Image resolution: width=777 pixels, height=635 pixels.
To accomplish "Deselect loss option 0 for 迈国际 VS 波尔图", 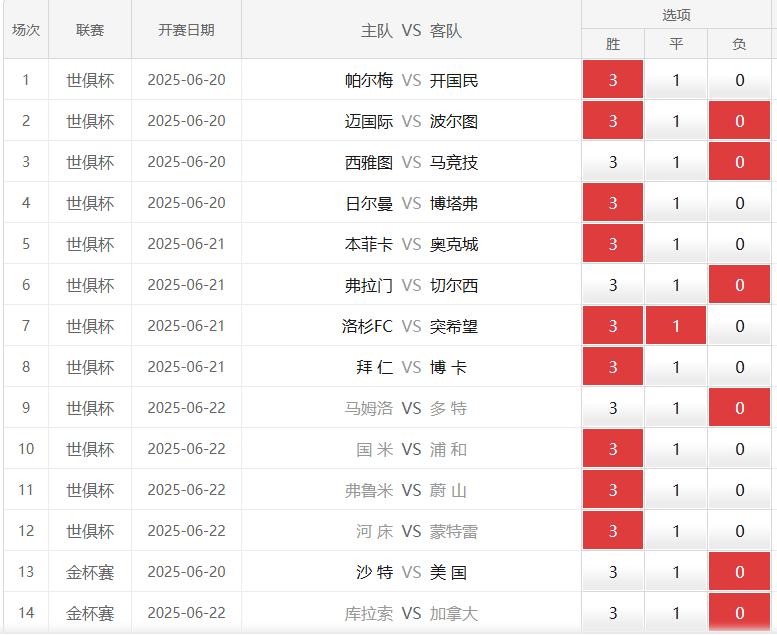I will tap(739, 120).
